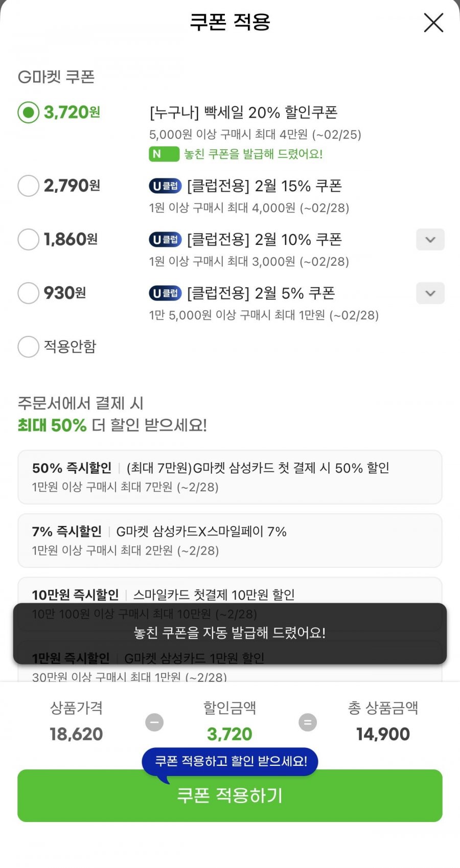460x868 pixels.
Task: Select the 3,720원 빡세일 20% coupon
Action: [29, 112]
